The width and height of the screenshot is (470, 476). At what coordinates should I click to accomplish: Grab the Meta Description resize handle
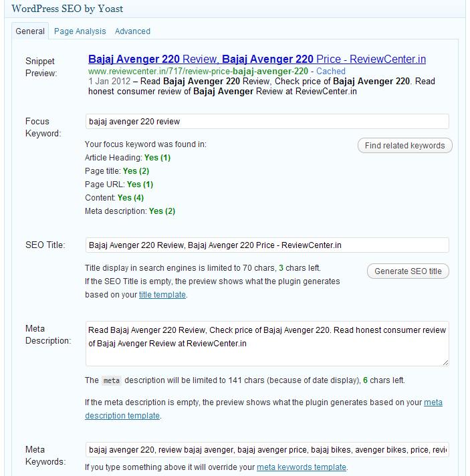click(445, 362)
